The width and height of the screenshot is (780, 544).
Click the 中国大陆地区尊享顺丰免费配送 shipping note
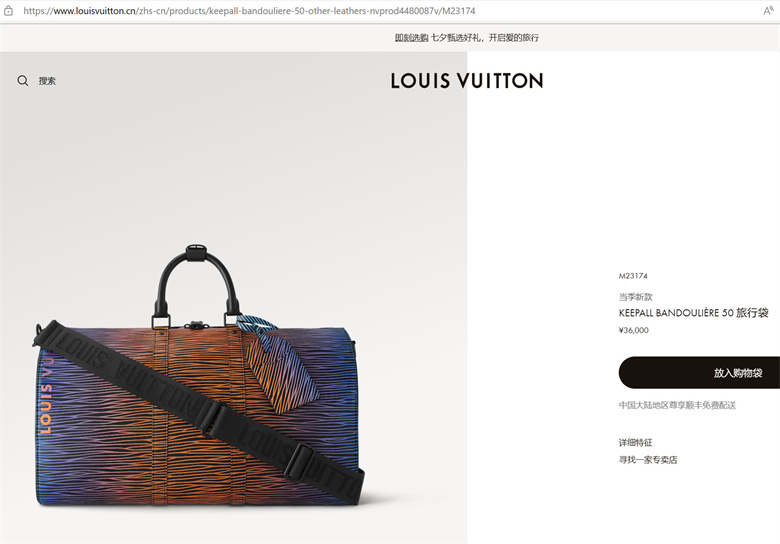pos(677,405)
